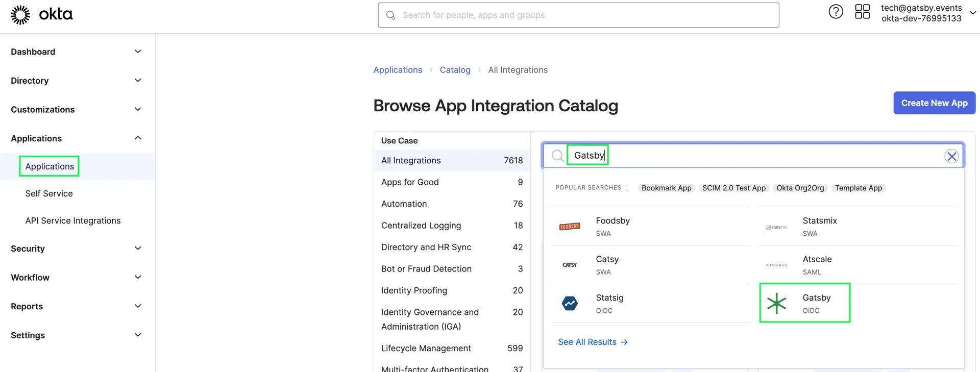Collapse the Applications menu chevron
The width and height of the screenshot is (980, 372).
pos(138,138)
